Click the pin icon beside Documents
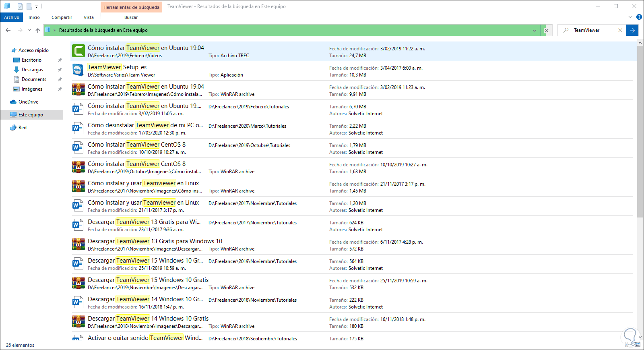 pos(60,79)
